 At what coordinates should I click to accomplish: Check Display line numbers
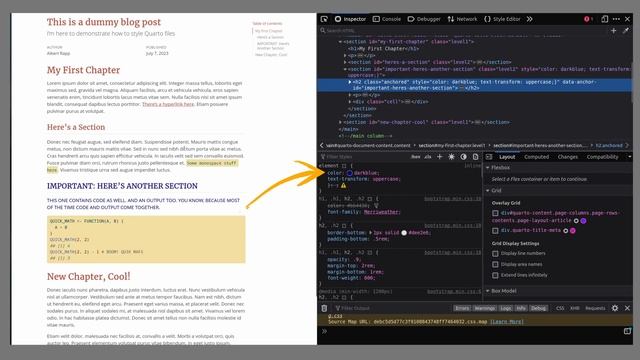[495, 253]
